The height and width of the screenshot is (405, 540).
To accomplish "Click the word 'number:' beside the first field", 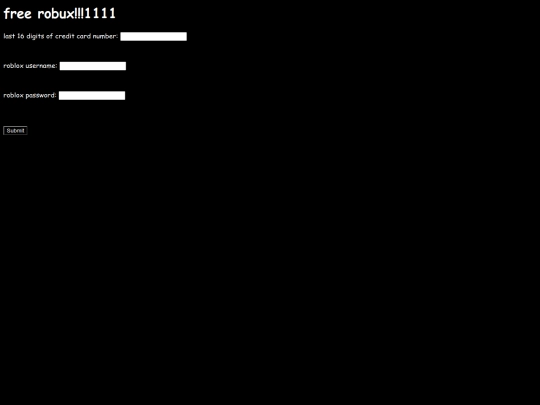I will [x=105, y=36].
